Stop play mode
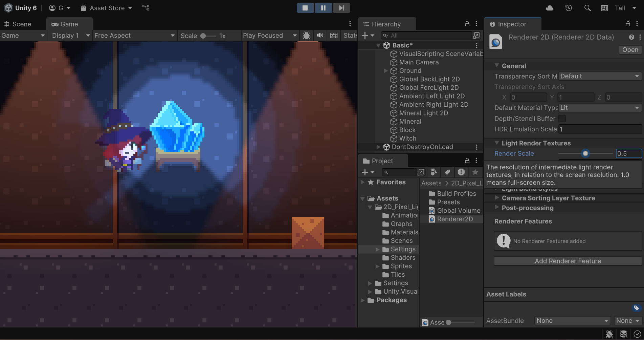Screen dimensions: 644x340 coord(305,8)
